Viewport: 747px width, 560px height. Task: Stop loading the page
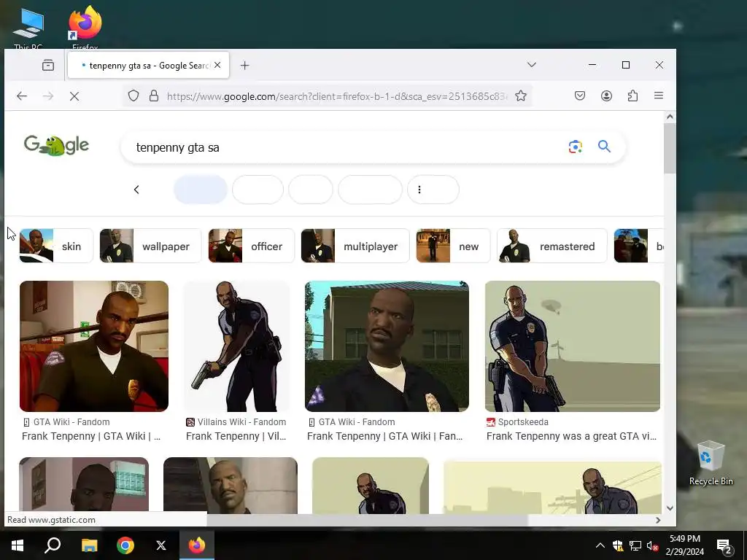pyautogui.click(x=74, y=96)
